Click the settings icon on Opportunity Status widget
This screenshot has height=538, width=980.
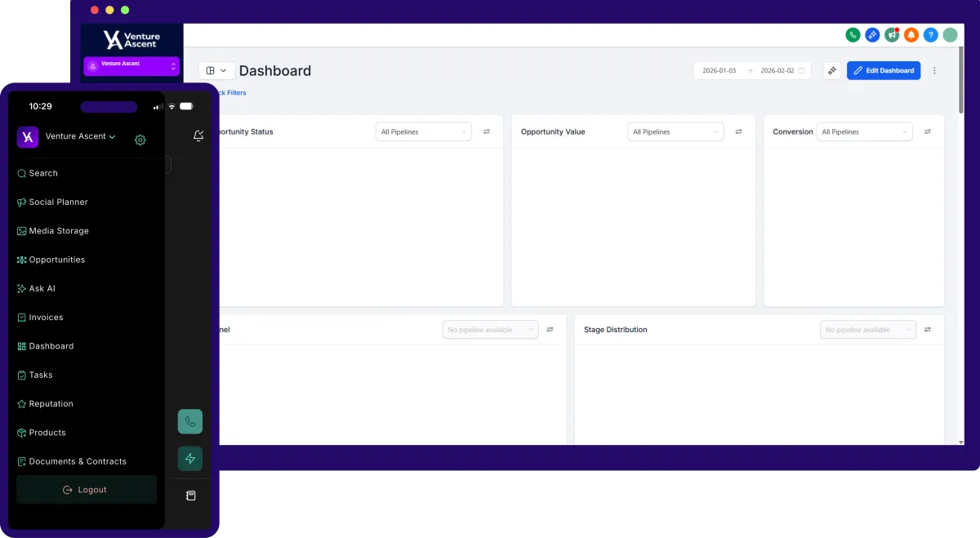click(x=487, y=131)
